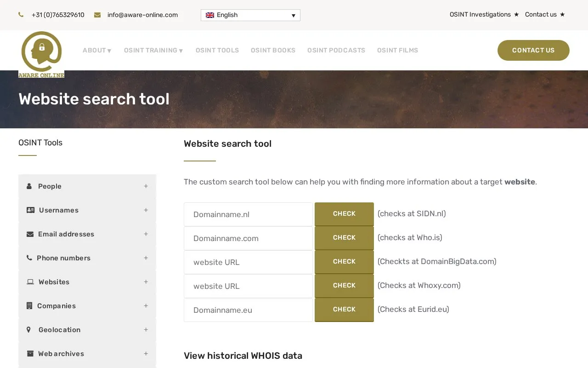
Task: Click the info@aware-online.com email link
Action: click(x=142, y=15)
